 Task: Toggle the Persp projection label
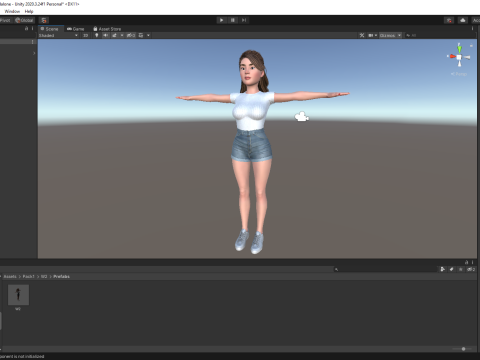pos(459,74)
